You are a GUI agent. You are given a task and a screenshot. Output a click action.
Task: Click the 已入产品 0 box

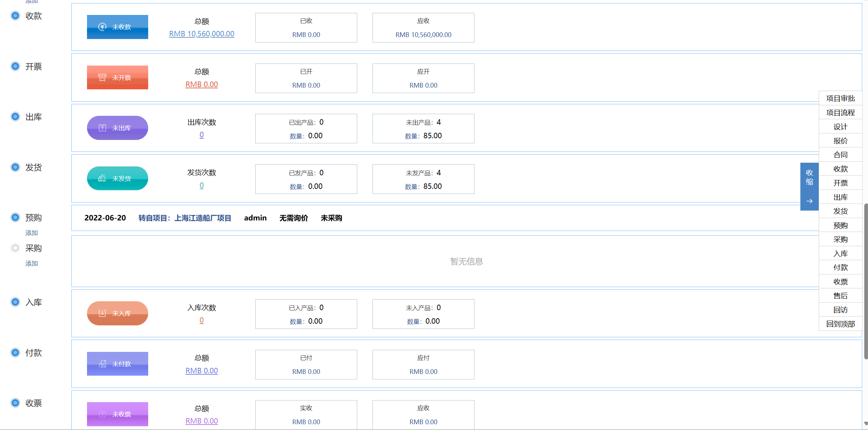point(306,314)
